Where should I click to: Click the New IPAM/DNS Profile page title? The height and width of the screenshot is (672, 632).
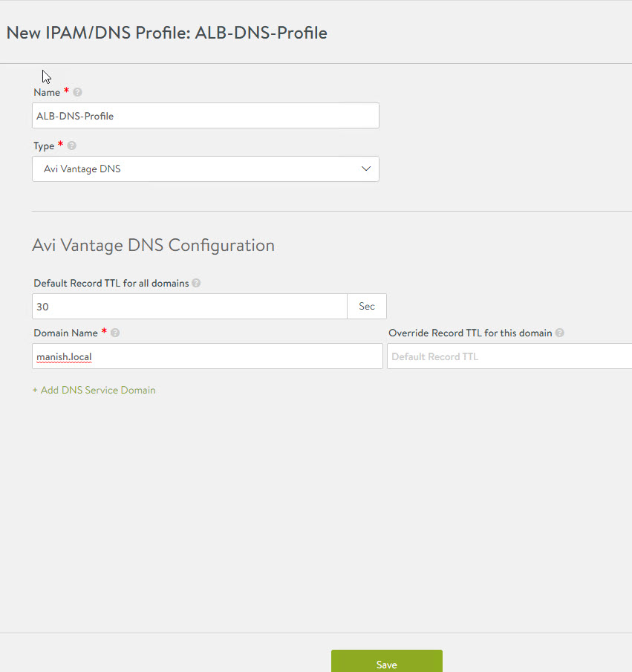tap(167, 33)
